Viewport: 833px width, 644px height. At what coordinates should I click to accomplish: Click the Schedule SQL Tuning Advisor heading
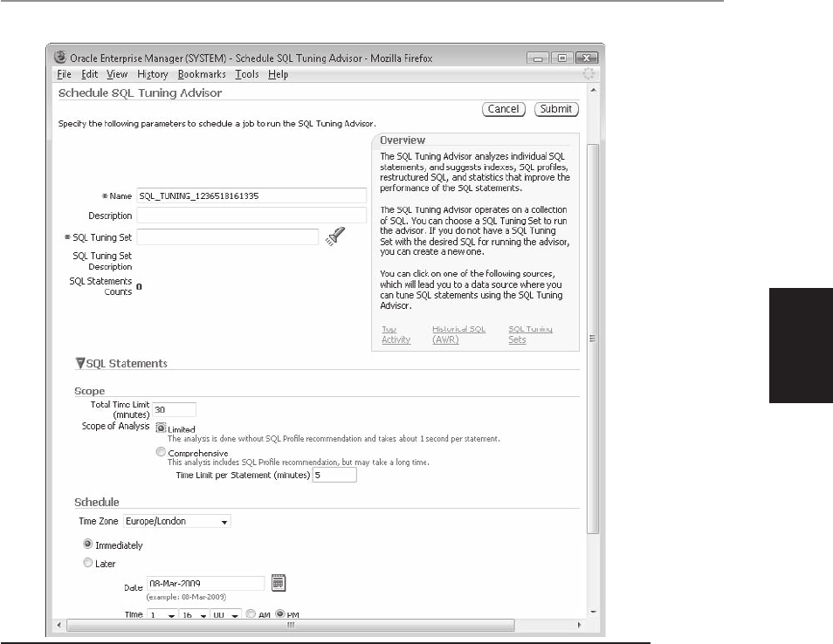pyautogui.click(x=141, y=92)
